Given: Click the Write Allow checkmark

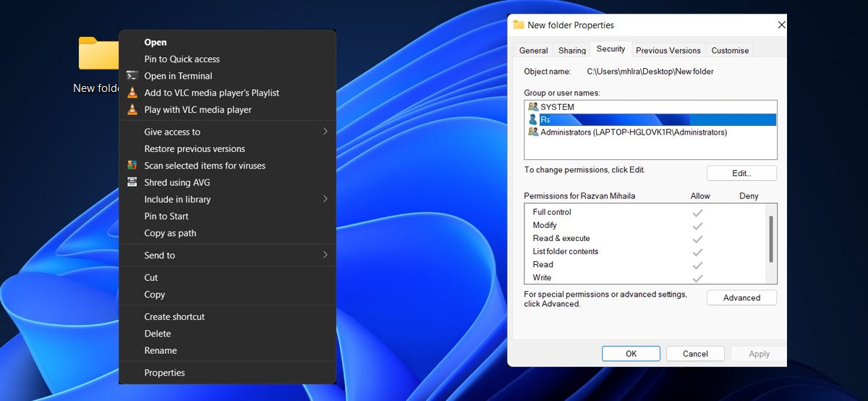Looking at the screenshot, I should pos(697,278).
